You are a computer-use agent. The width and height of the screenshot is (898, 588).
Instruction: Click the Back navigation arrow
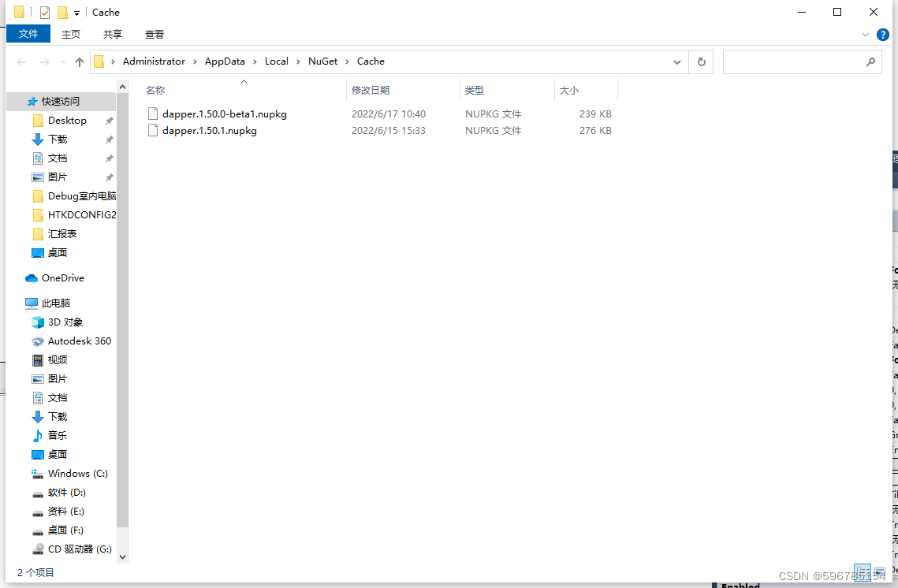(x=22, y=61)
